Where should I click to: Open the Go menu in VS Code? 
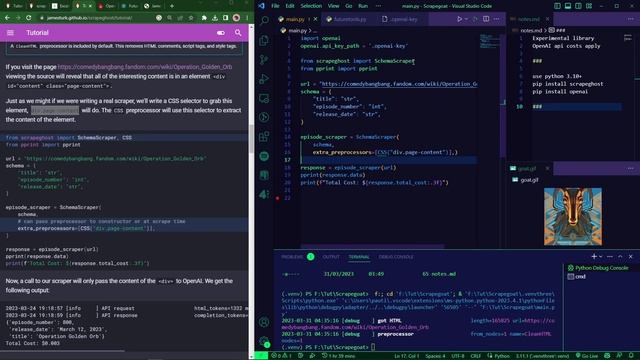349,6
